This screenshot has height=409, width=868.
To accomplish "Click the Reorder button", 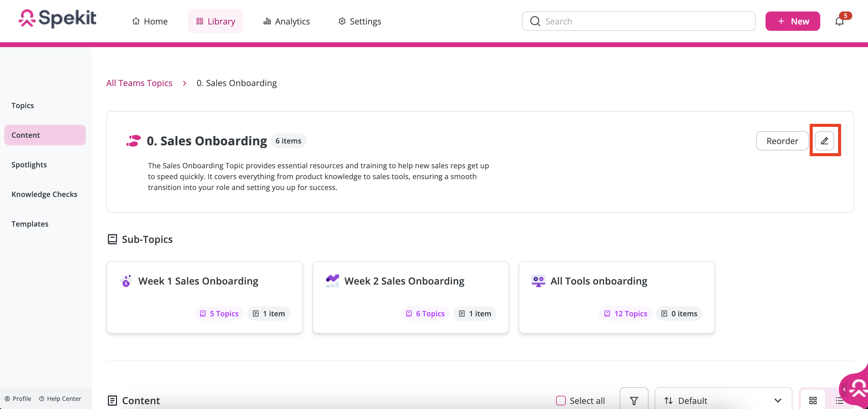I will [782, 141].
